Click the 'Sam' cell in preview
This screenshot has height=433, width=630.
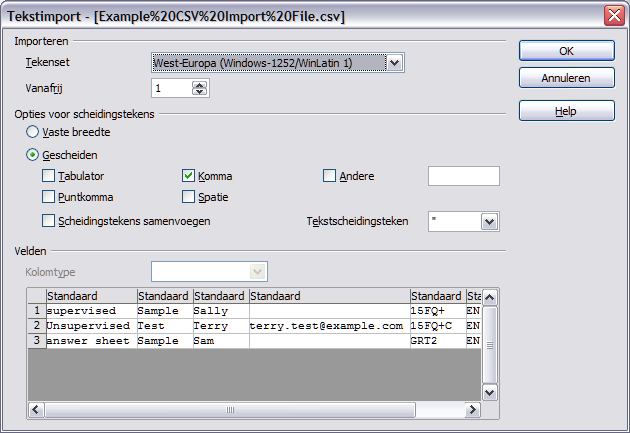(221, 341)
